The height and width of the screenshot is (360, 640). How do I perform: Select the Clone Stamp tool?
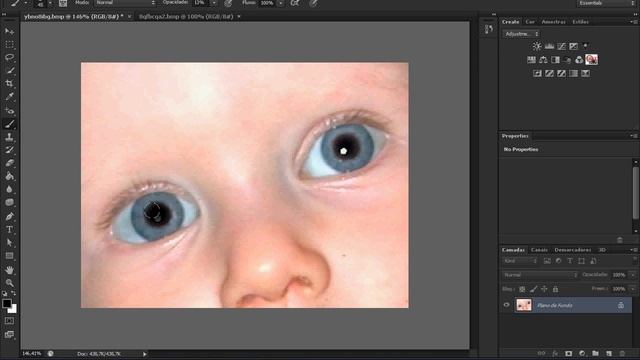click(9, 137)
